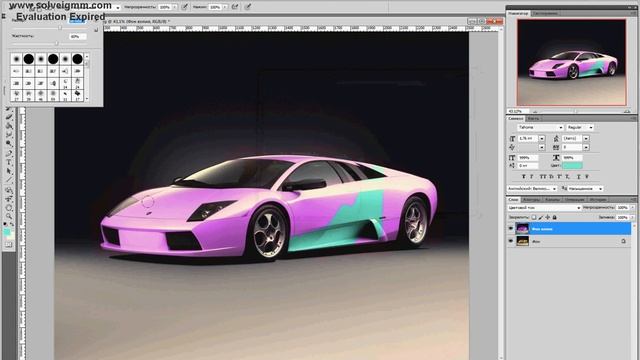The width and height of the screenshot is (640, 360).
Task: Select the 3D Orbit tool
Action: [9, 199]
